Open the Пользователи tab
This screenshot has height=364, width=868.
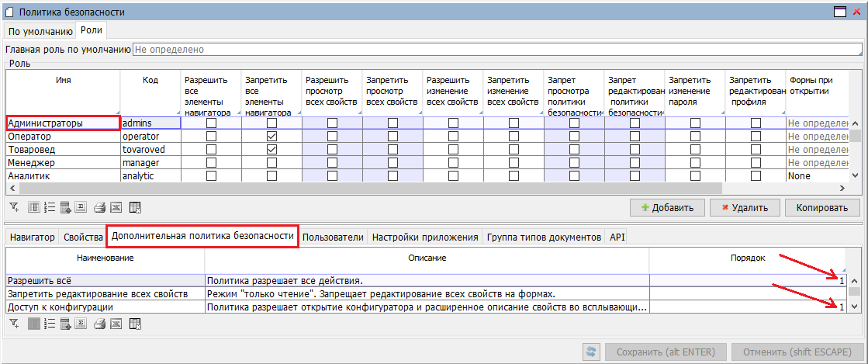click(334, 237)
